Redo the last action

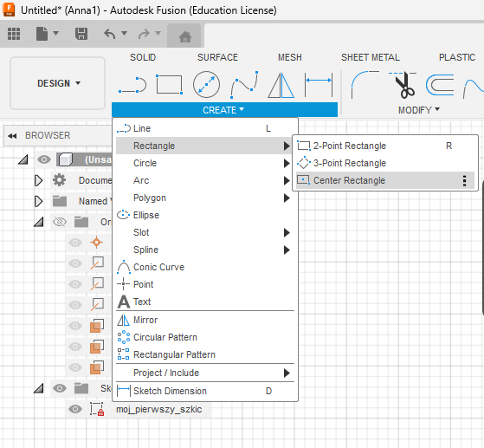144,34
